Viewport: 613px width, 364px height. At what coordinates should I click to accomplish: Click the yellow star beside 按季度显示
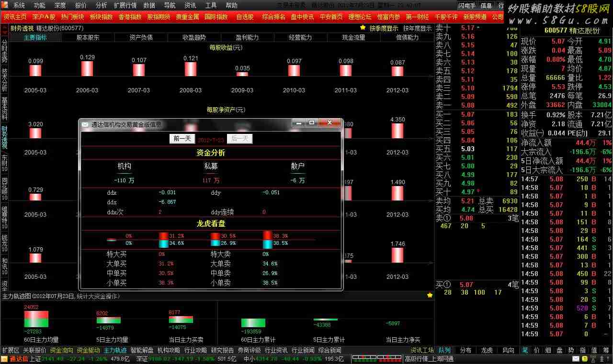click(363, 28)
